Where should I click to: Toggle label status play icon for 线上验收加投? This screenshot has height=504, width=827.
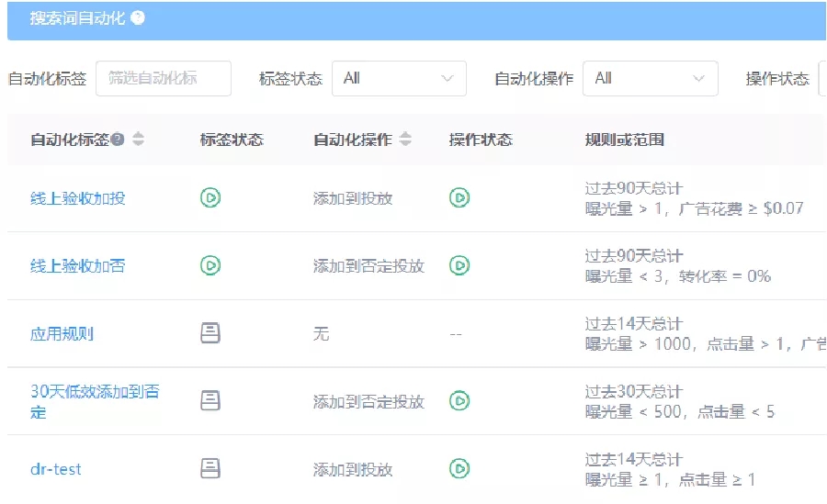click(210, 197)
